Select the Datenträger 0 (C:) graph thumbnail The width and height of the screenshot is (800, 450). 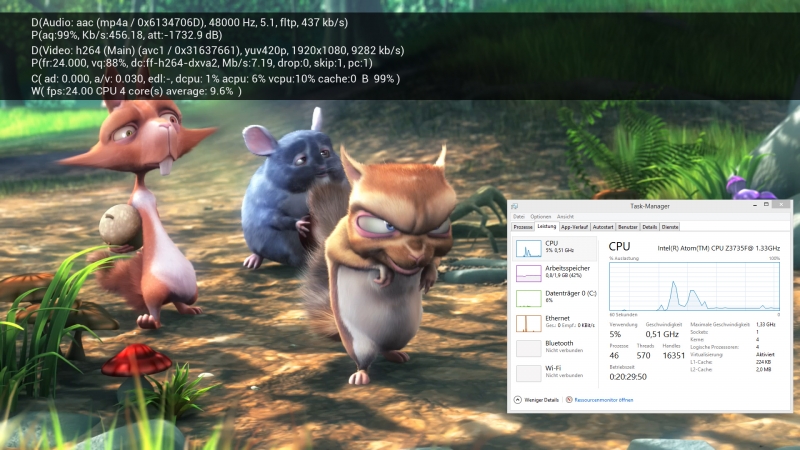coord(529,298)
